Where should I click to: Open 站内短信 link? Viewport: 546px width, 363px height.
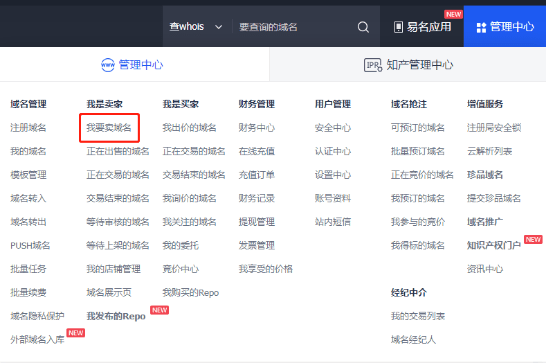tap(333, 222)
